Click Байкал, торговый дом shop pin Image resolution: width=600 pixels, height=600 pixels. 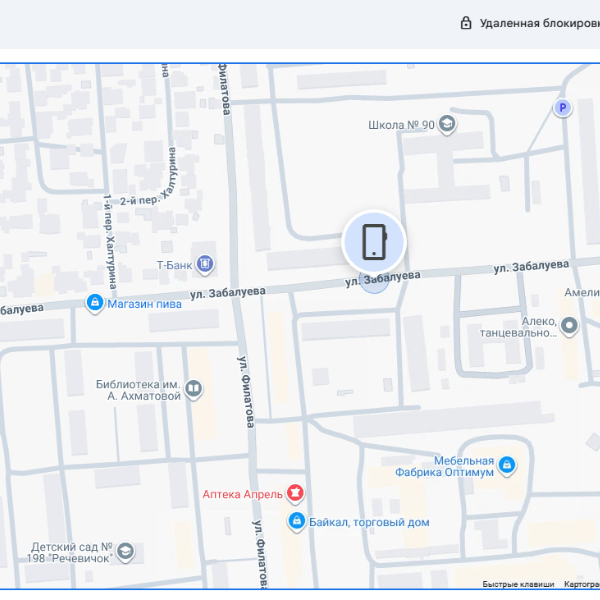pyautogui.click(x=296, y=521)
